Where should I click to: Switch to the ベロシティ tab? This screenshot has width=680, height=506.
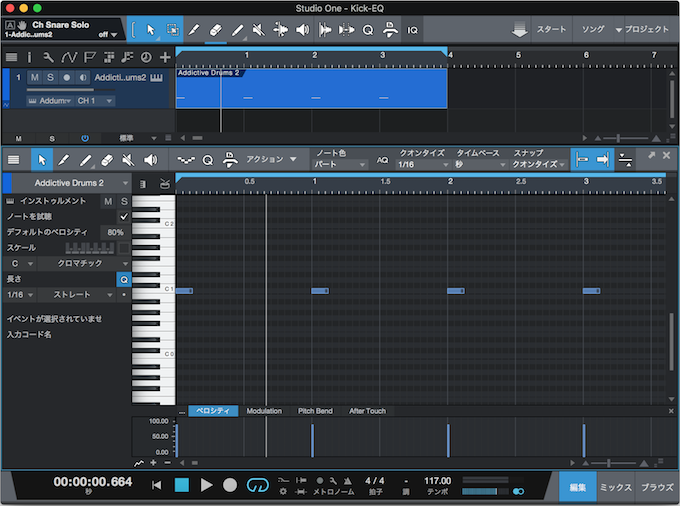point(212,411)
